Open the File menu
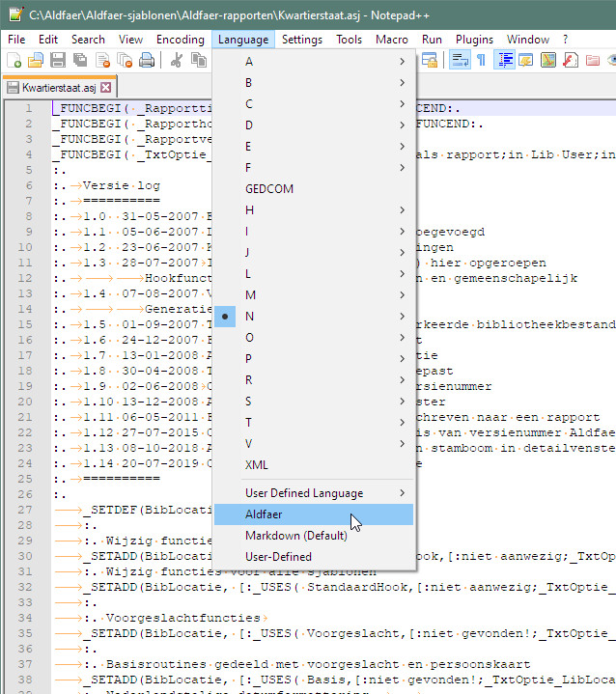616x694 pixels. [x=16, y=40]
